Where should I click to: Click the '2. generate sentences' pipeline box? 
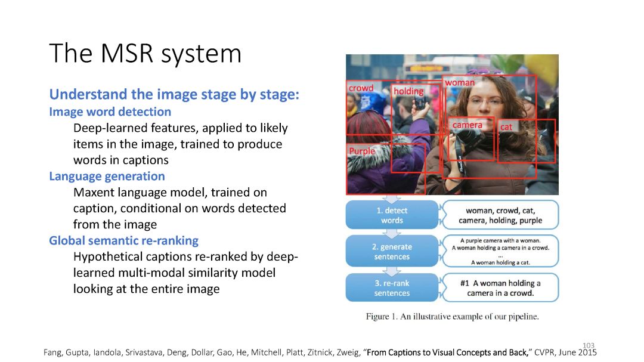point(392,251)
